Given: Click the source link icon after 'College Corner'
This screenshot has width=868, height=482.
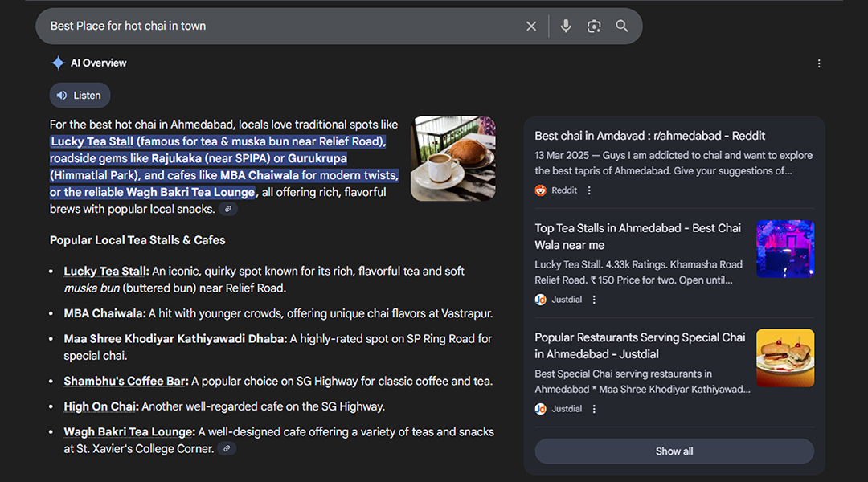Looking at the screenshot, I should tap(227, 449).
